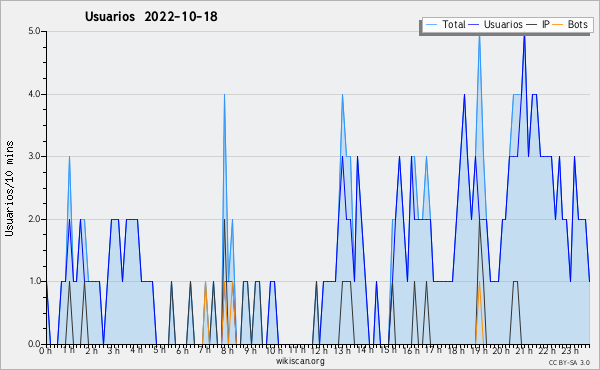
Task: Click the Total peak of 5.0 at 19 h
Action: (x=479, y=36)
